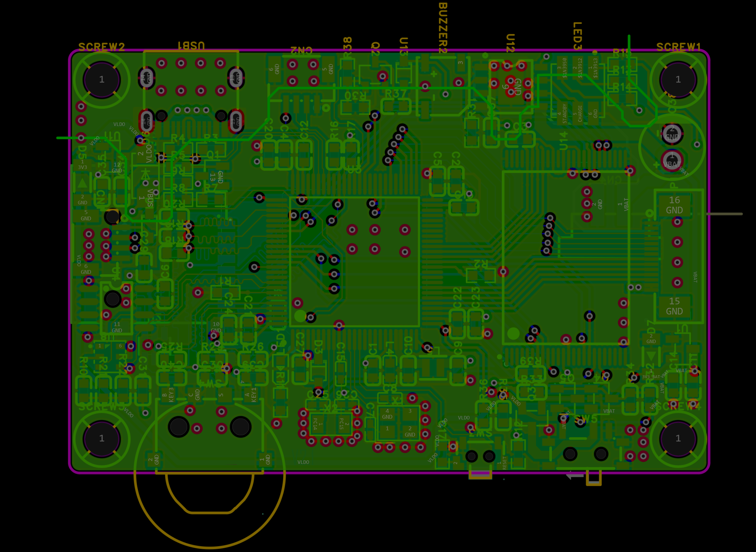Click the 3V3 pad of D5
This screenshot has width=756, height=552.
83,164
